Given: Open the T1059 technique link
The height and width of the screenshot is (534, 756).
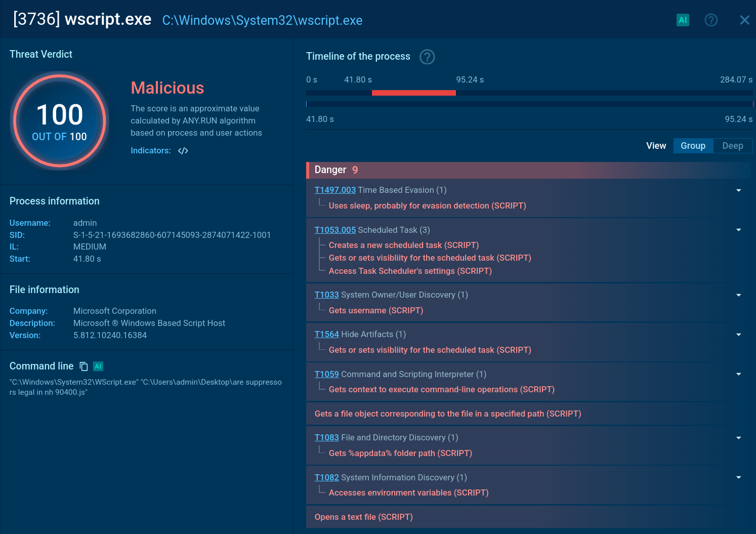Looking at the screenshot, I should [x=326, y=374].
